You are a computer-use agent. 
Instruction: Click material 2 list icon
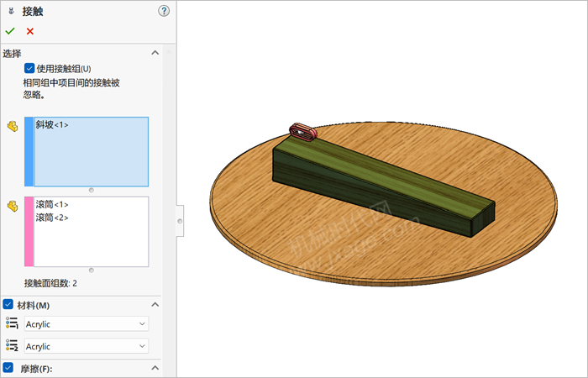pos(12,345)
